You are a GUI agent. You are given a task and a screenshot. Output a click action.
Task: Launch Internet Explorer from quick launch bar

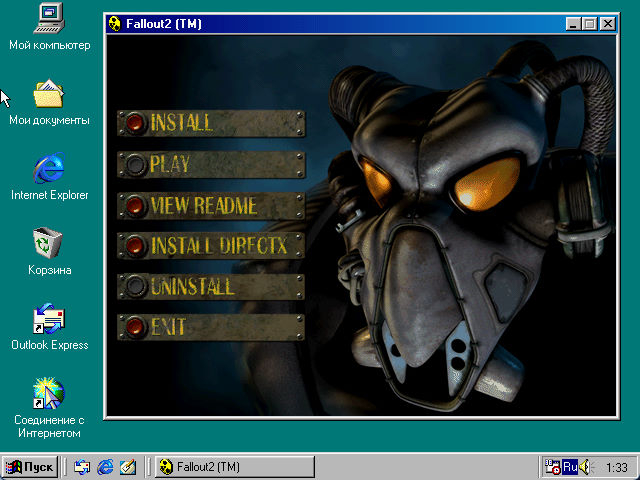tap(105, 467)
